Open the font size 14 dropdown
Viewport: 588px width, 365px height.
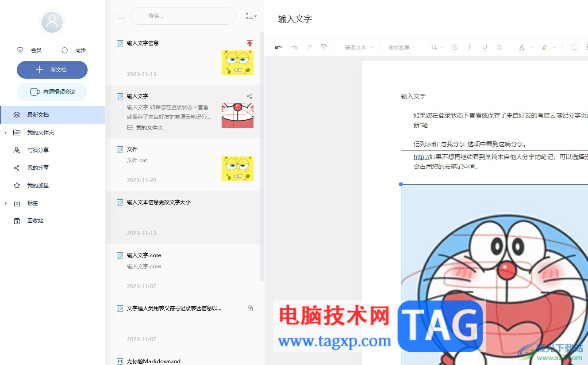436,47
